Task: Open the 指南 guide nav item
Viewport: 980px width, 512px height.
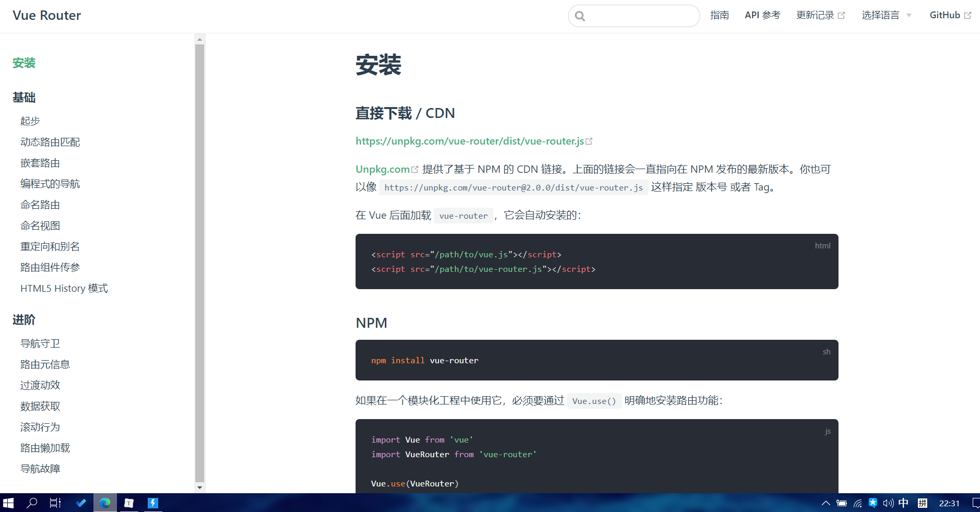Action: (719, 15)
